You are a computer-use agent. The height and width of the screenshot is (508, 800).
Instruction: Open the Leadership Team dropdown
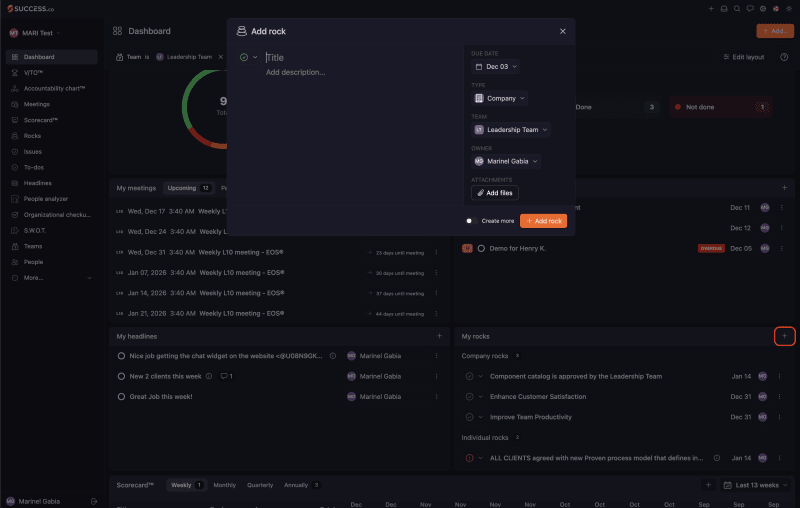(x=511, y=130)
